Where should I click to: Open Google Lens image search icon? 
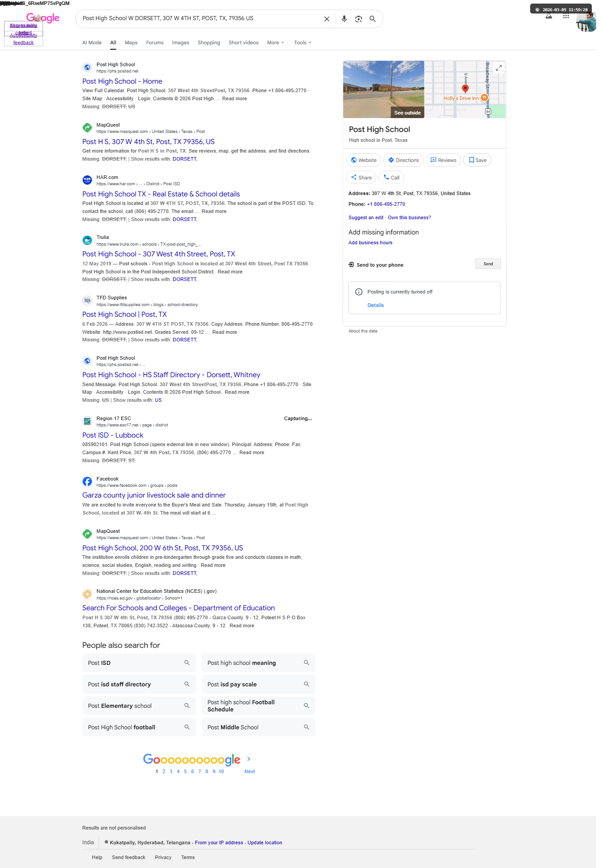[358, 19]
